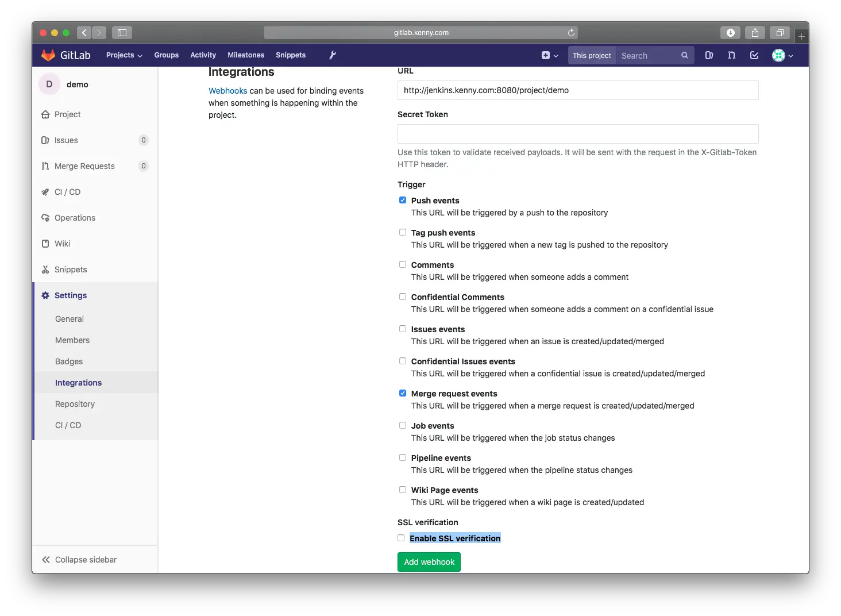The width and height of the screenshot is (841, 616).
Task: Open Milestones in top navigation
Action: point(246,55)
